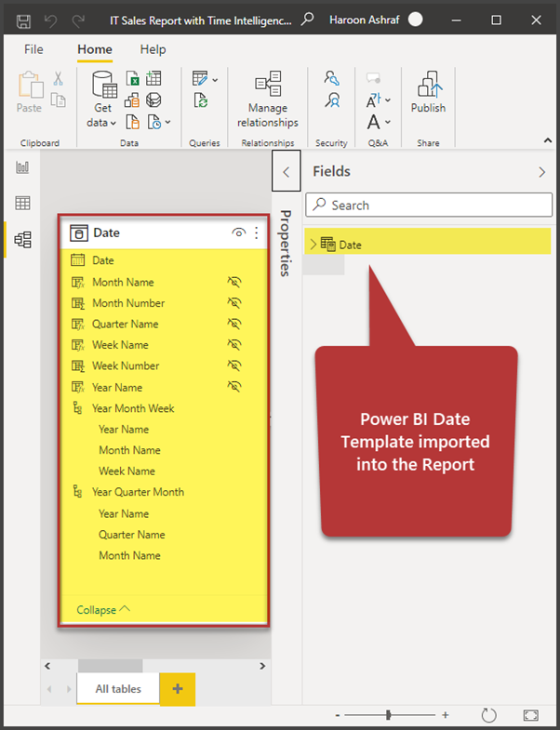Unhide the Week Name field
The width and height of the screenshot is (560, 730).
233,344
